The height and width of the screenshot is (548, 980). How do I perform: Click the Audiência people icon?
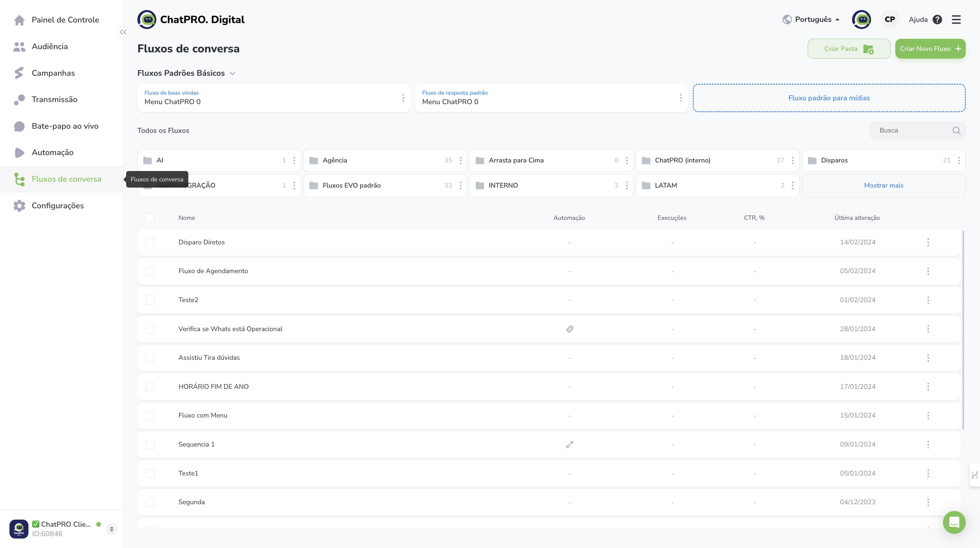pos(19,46)
